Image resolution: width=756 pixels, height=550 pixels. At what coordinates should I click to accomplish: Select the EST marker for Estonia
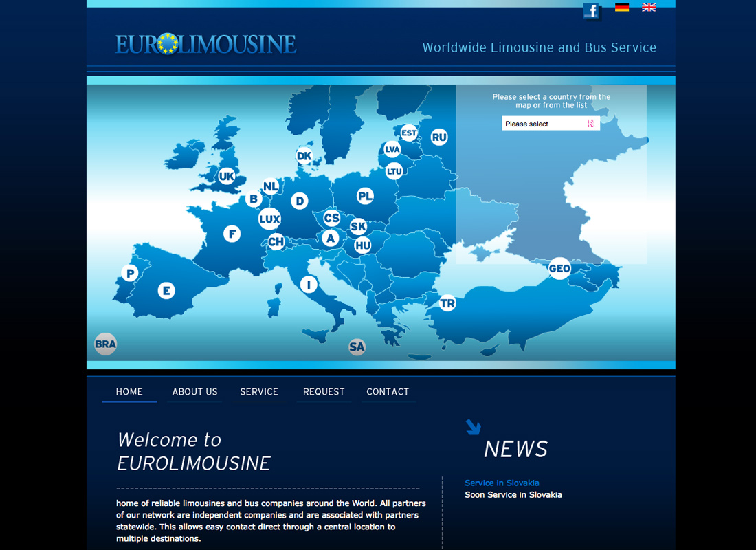click(409, 133)
